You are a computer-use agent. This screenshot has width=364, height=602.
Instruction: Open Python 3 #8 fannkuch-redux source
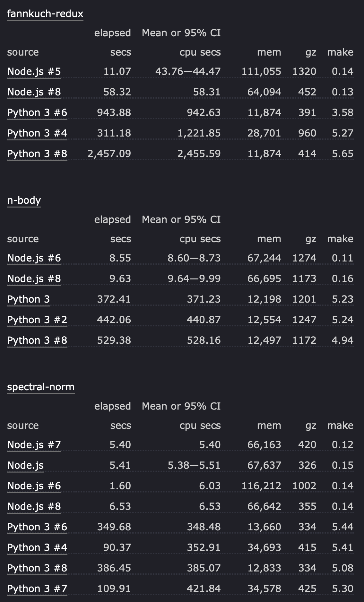click(37, 154)
